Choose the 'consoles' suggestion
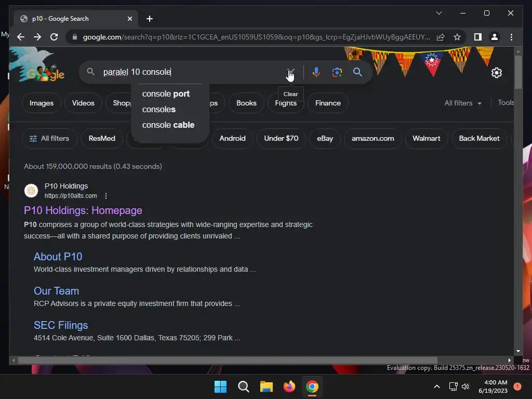The height and width of the screenshot is (399, 532). click(158, 109)
